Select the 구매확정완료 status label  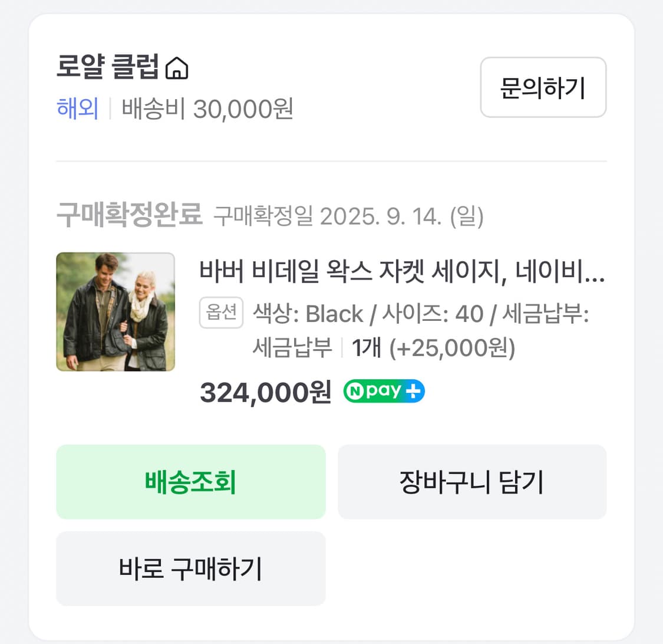click(128, 216)
